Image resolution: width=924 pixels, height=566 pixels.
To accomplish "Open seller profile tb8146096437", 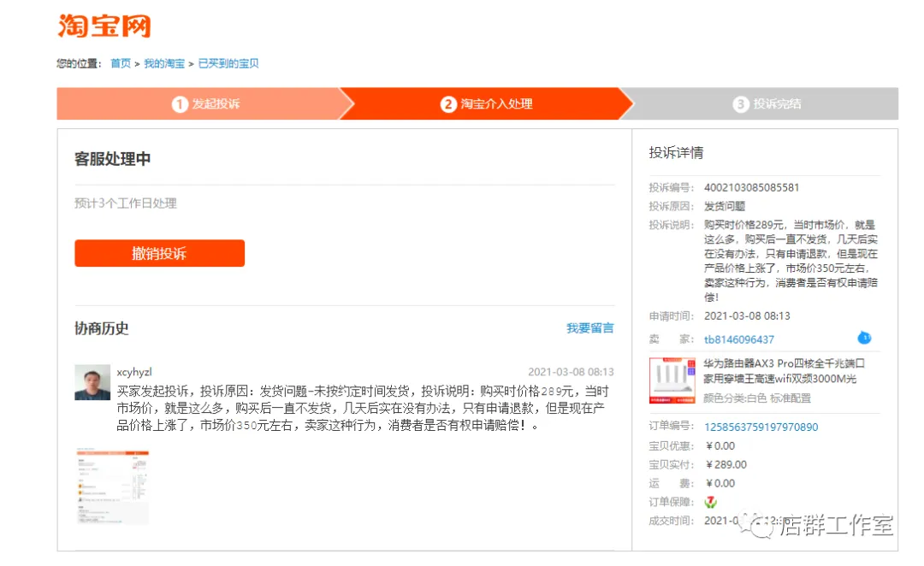I will coord(738,339).
